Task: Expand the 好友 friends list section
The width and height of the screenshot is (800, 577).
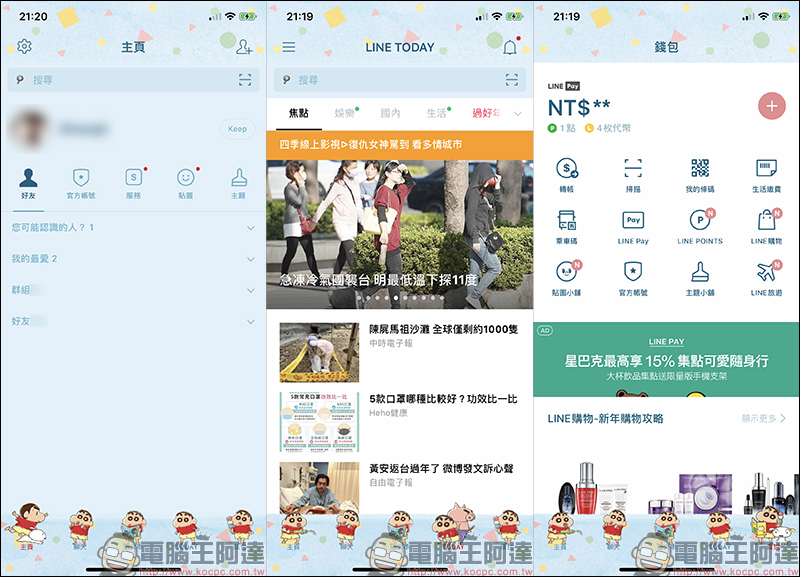Action: 133,321
